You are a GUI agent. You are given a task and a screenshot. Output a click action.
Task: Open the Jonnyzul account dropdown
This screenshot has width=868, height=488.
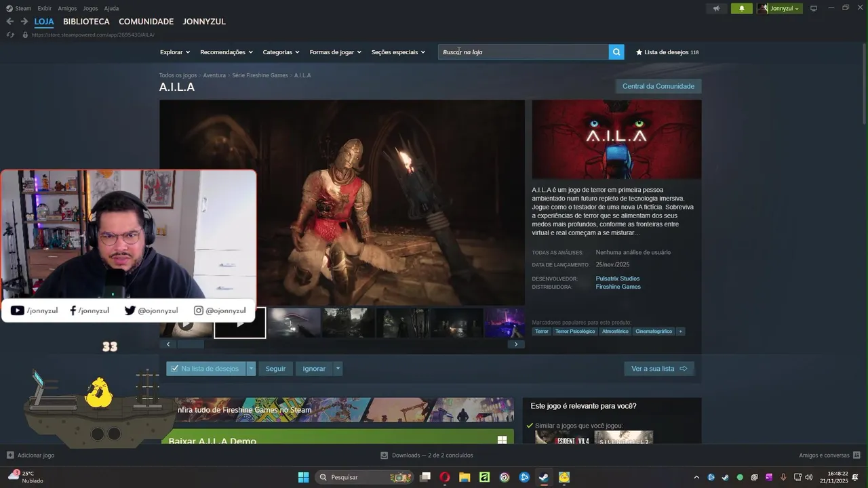tap(780, 8)
